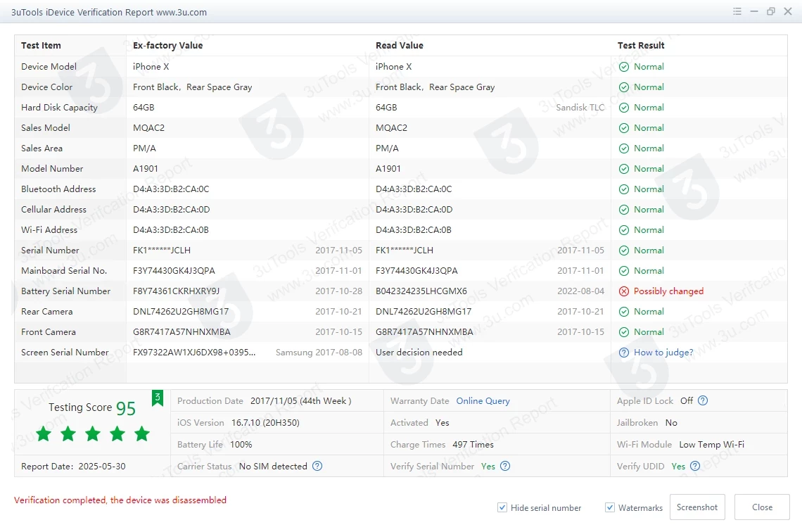Minimize the verification report window
Image resolution: width=802 pixels, height=532 pixels.
[754, 11]
